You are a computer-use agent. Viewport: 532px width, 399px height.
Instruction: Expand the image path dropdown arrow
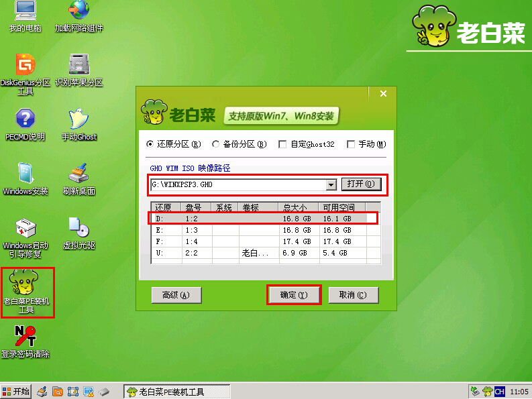331,185
